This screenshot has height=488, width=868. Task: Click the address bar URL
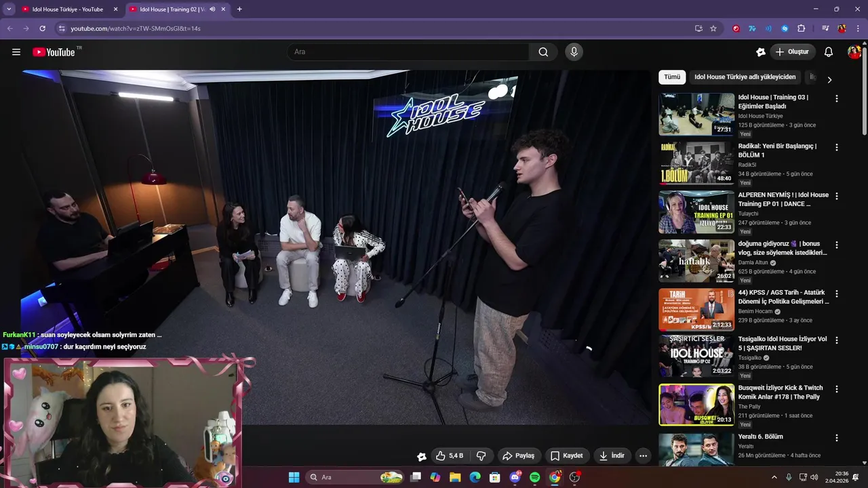136,28
